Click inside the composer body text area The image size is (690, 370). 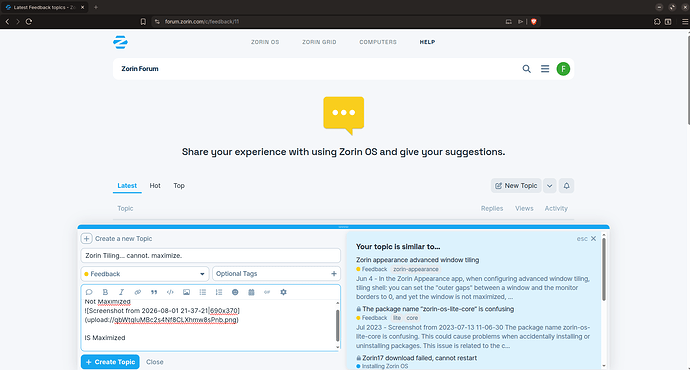[x=209, y=325]
